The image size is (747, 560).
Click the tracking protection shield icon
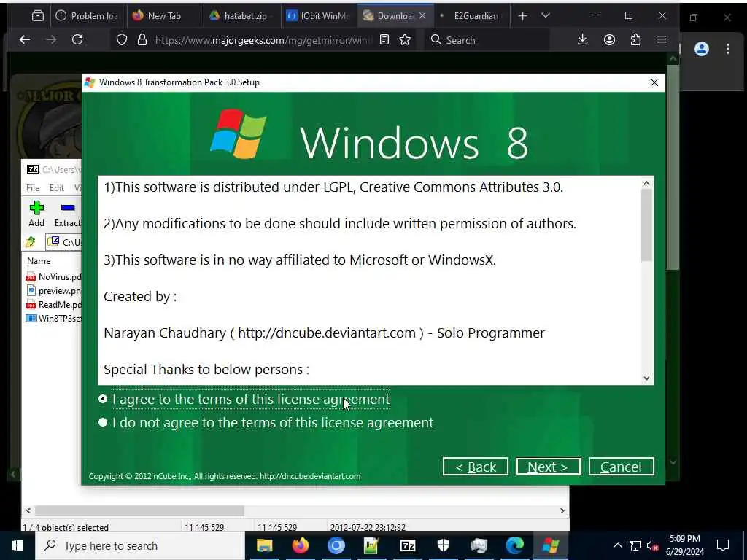pos(122,40)
